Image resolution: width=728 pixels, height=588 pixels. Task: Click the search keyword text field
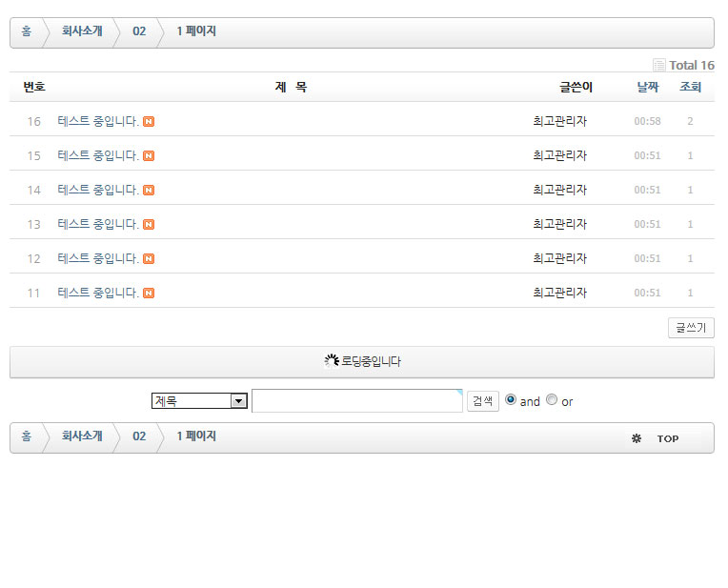[x=356, y=401]
